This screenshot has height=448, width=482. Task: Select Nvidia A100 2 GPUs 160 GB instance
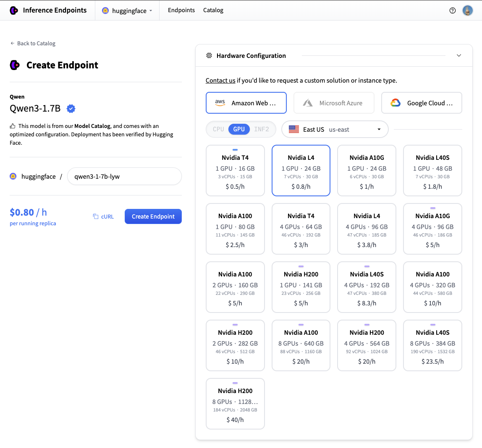[x=235, y=287]
